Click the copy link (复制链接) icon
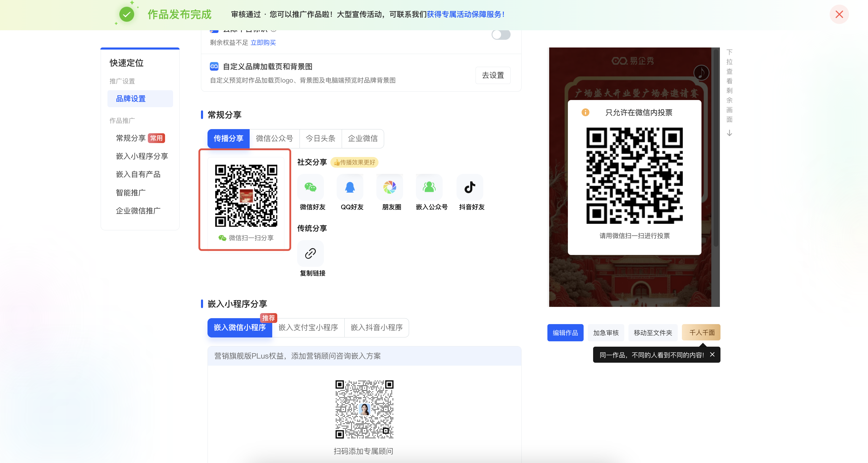The image size is (868, 463). (x=310, y=253)
